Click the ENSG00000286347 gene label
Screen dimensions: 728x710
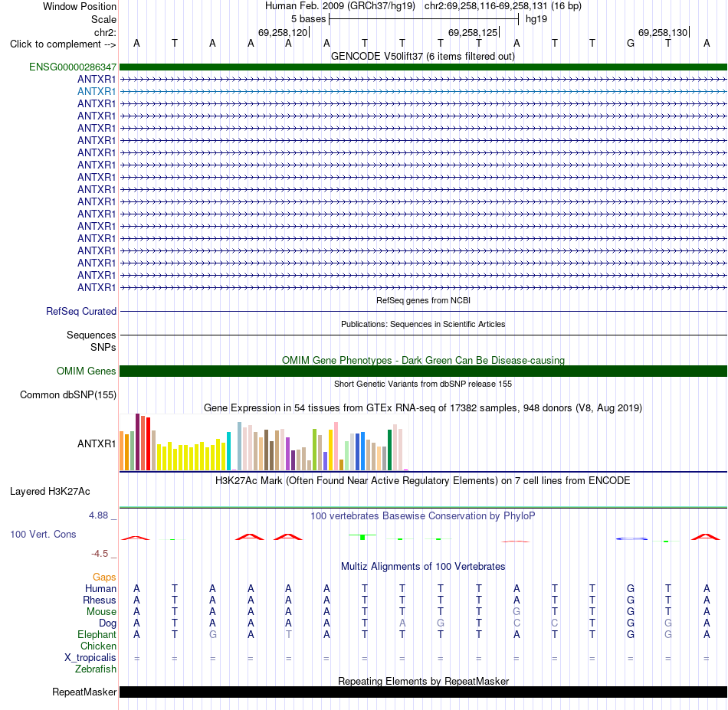[73, 67]
